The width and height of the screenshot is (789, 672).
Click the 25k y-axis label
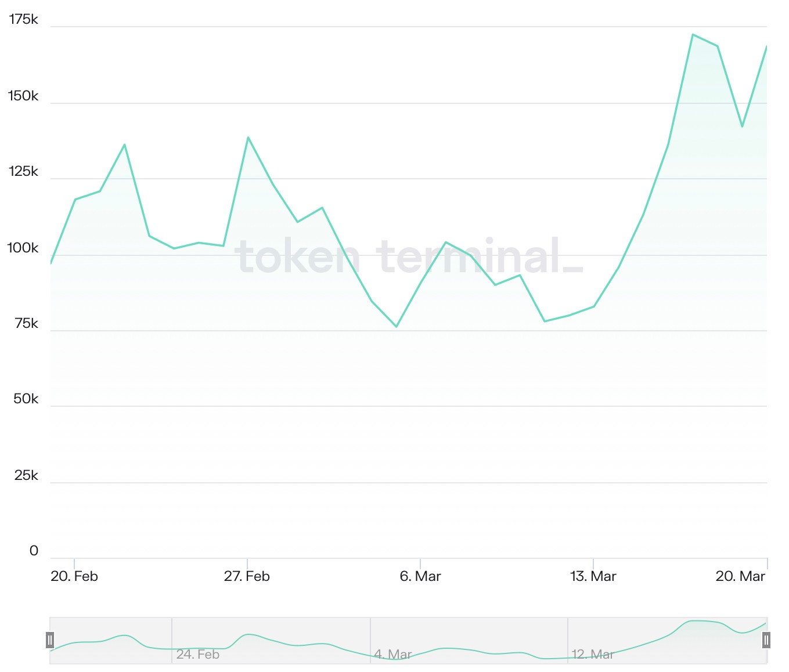pos(26,476)
